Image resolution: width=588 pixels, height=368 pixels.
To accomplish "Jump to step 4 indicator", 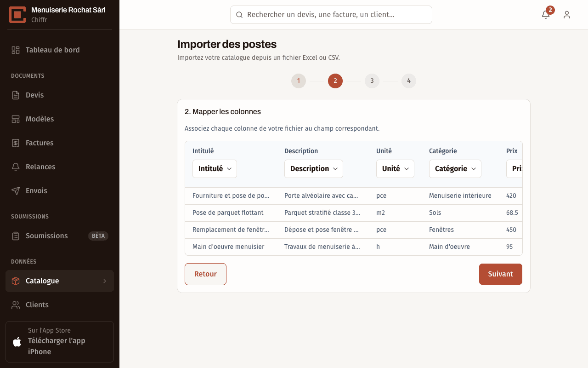I will click(x=409, y=81).
